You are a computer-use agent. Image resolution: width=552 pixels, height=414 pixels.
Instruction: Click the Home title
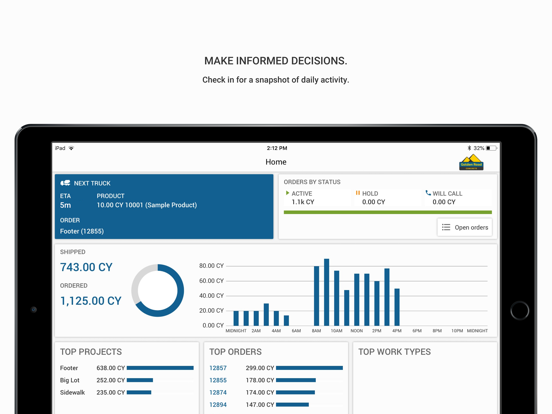(x=276, y=162)
